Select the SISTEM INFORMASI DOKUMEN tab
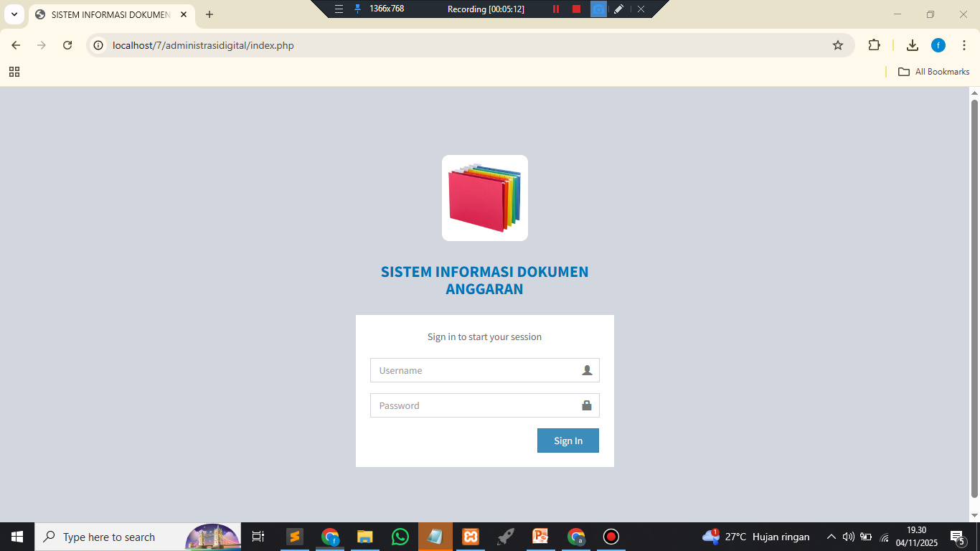Viewport: 980px width, 551px height. [x=108, y=14]
